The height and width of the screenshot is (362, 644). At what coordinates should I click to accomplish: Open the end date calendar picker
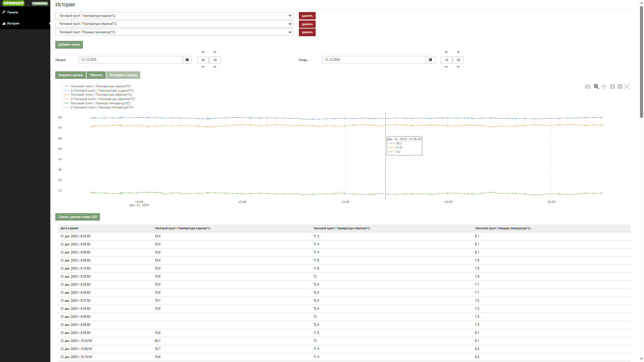pyautogui.click(x=430, y=60)
